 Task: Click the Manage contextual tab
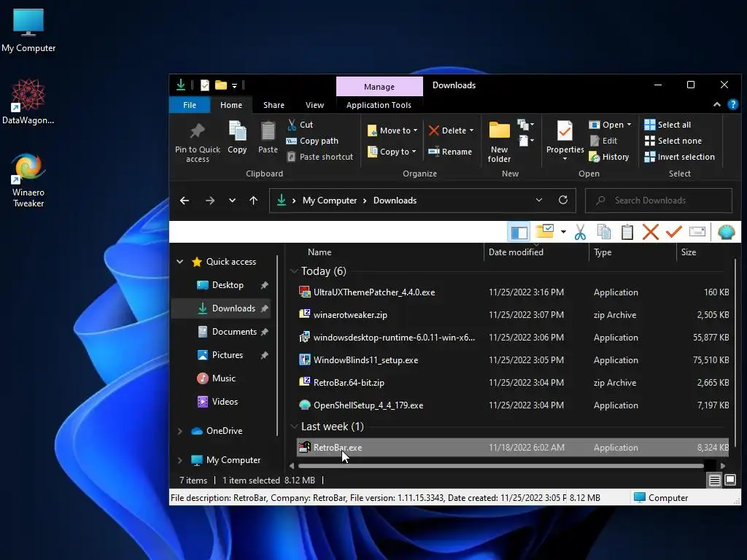pyautogui.click(x=379, y=87)
